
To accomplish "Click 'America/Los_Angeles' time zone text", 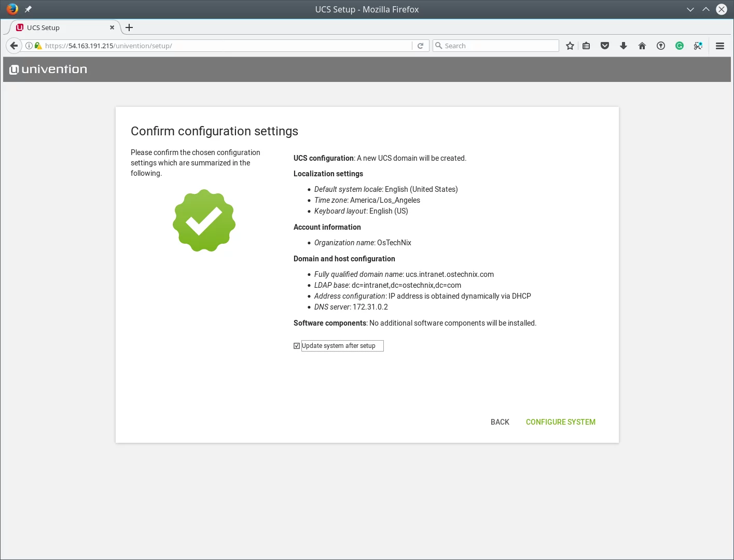I will point(385,200).
